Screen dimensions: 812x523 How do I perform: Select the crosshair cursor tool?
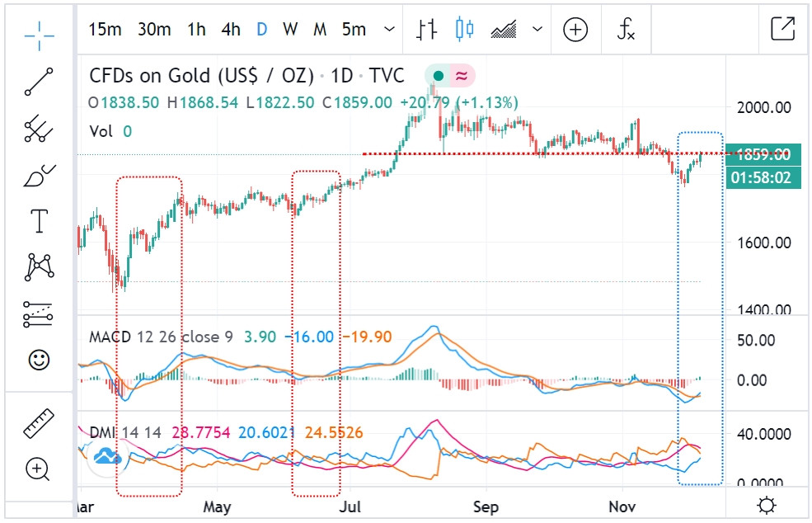[39, 32]
